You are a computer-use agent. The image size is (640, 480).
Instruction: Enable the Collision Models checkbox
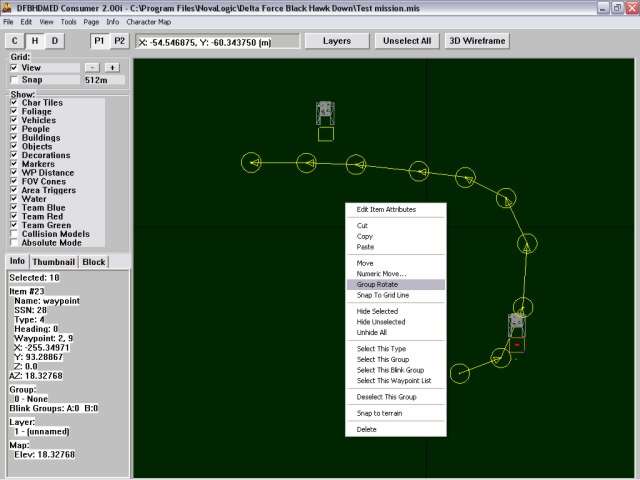[x=13, y=234]
